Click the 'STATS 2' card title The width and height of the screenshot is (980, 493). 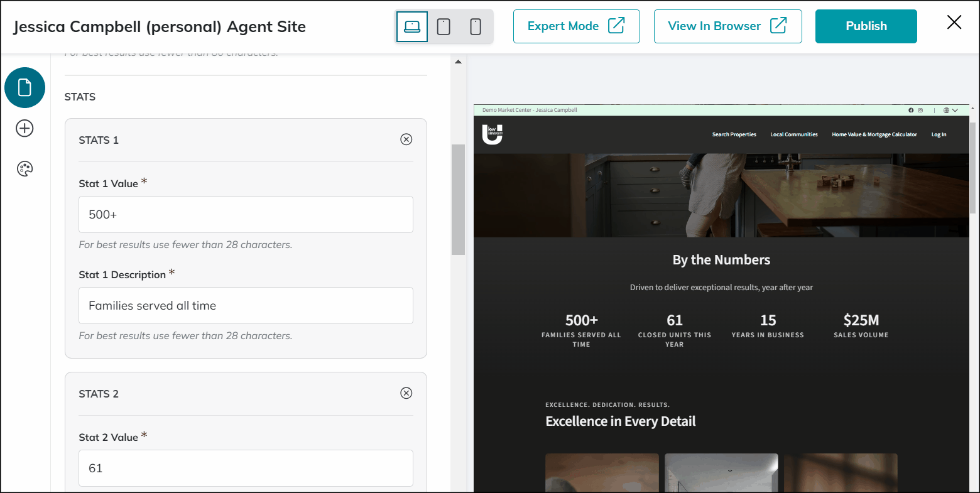click(99, 394)
